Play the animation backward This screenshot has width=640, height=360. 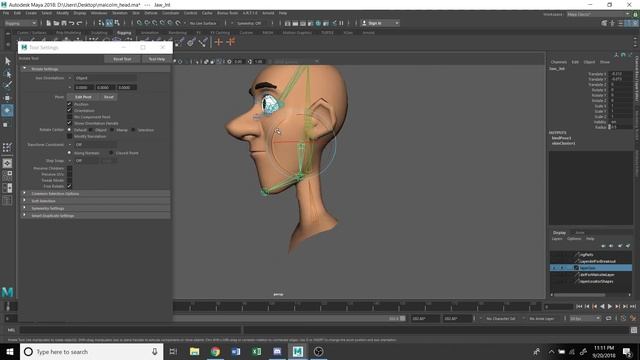[602, 306]
